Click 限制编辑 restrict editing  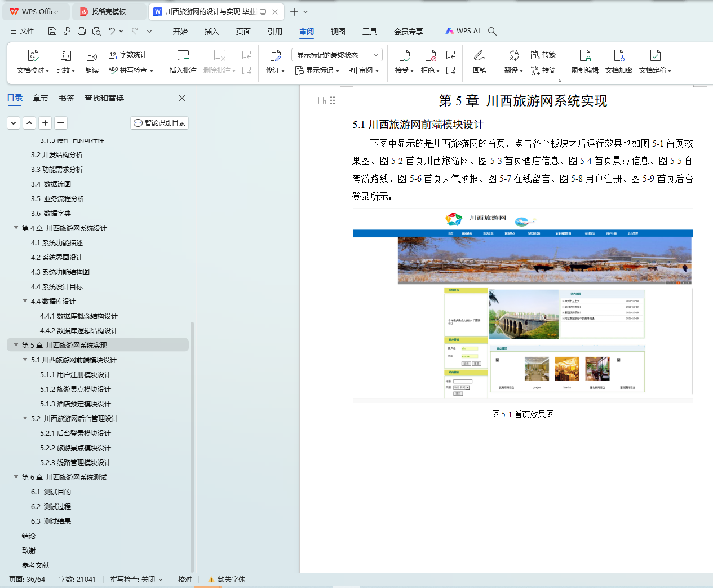coord(585,62)
